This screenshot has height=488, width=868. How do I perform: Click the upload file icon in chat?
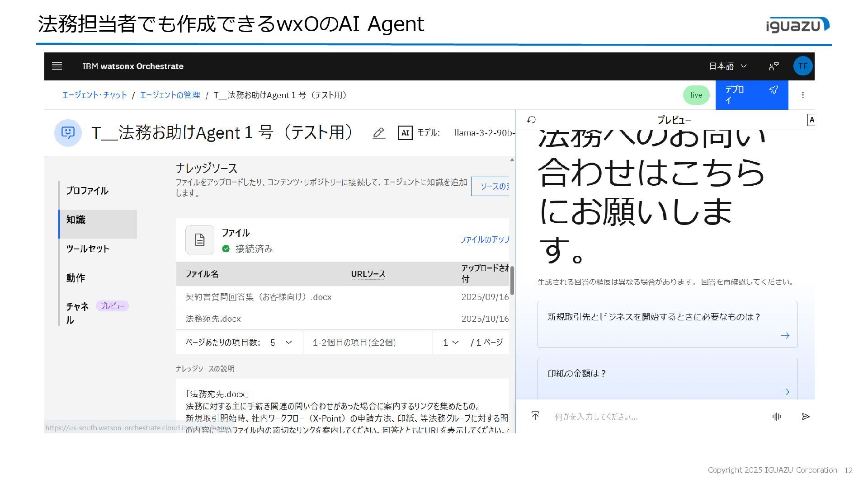pyautogui.click(x=535, y=416)
